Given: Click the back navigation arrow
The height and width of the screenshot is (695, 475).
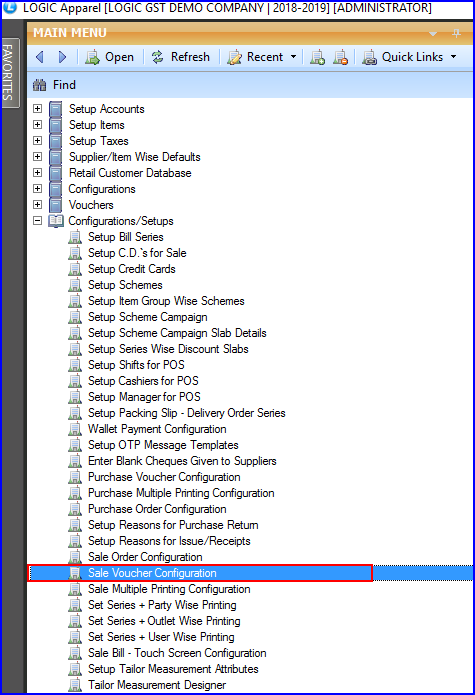Looking at the screenshot, I should click(x=40, y=57).
